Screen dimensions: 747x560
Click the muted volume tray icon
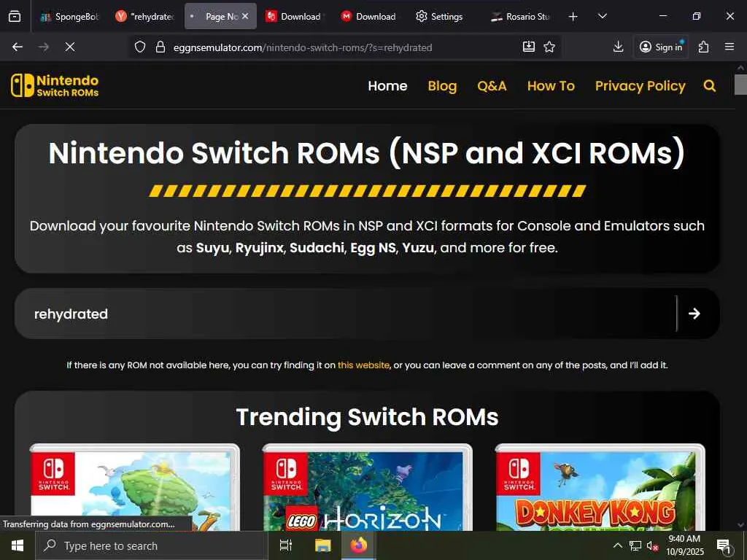(x=653, y=545)
